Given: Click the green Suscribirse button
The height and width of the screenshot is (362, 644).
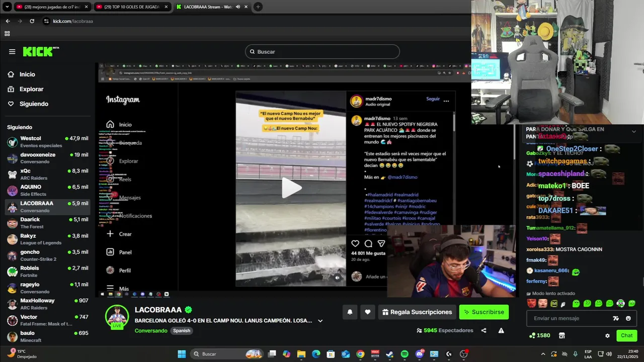Looking at the screenshot, I should [484, 312].
